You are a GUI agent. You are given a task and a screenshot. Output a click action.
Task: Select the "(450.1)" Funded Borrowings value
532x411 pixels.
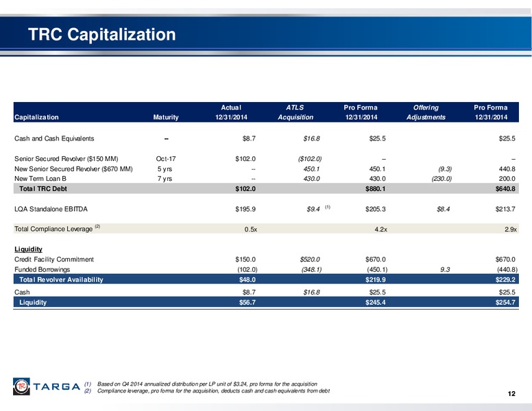point(377,270)
